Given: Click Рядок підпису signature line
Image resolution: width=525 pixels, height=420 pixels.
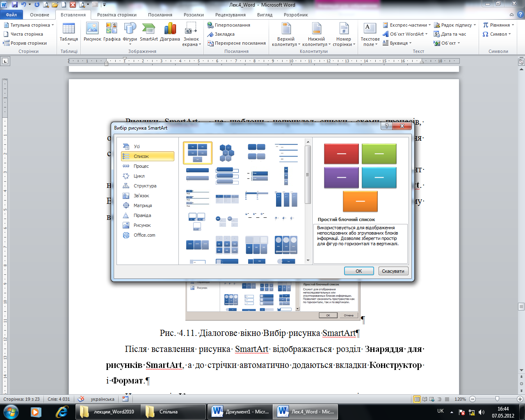Looking at the screenshot, I should pos(455,25).
